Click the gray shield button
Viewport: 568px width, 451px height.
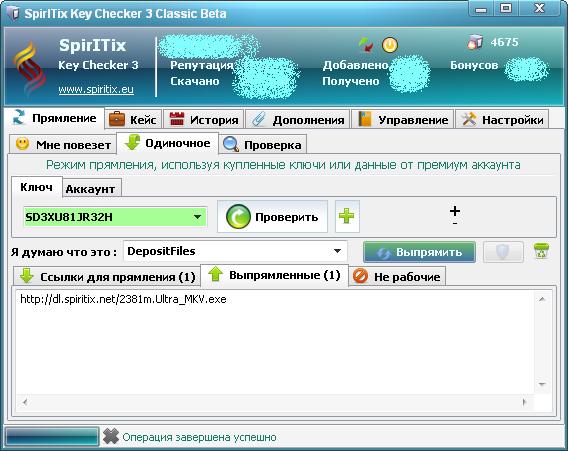pos(503,252)
